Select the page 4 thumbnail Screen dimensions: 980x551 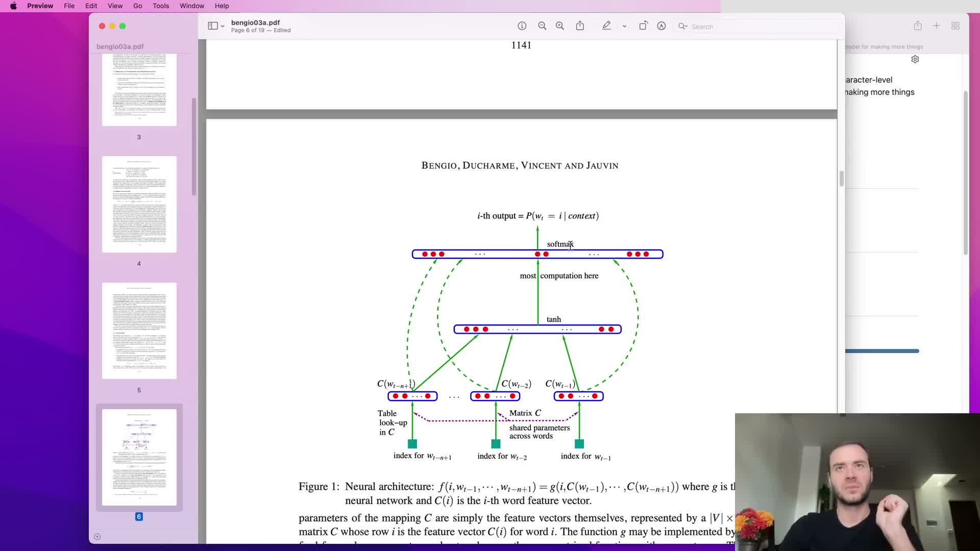point(139,204)
